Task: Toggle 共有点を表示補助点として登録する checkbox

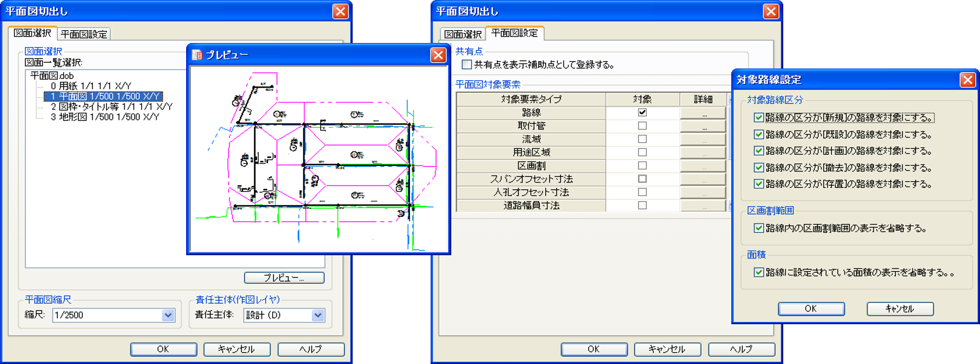Action: pos(467,65)
